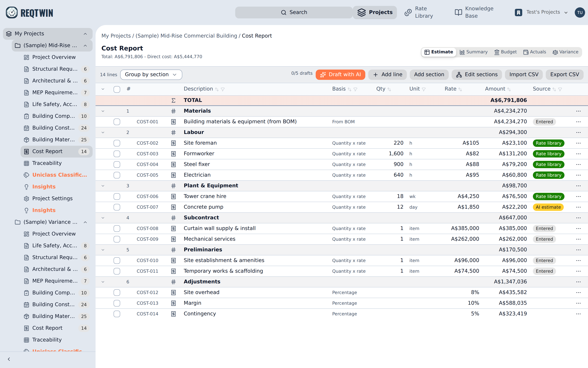Click the hash section icon for Adjustments

click(173, 282)
